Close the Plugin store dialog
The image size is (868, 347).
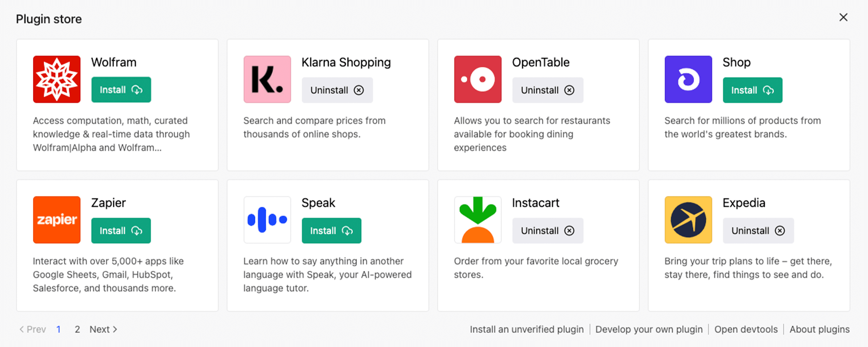[843, 17]
